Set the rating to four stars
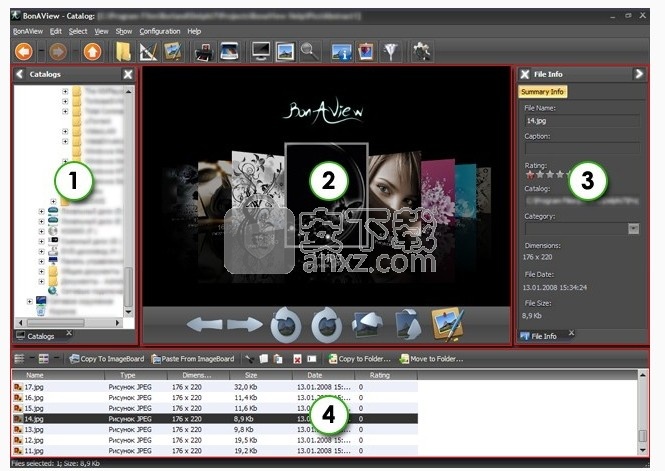 (560, 174)
